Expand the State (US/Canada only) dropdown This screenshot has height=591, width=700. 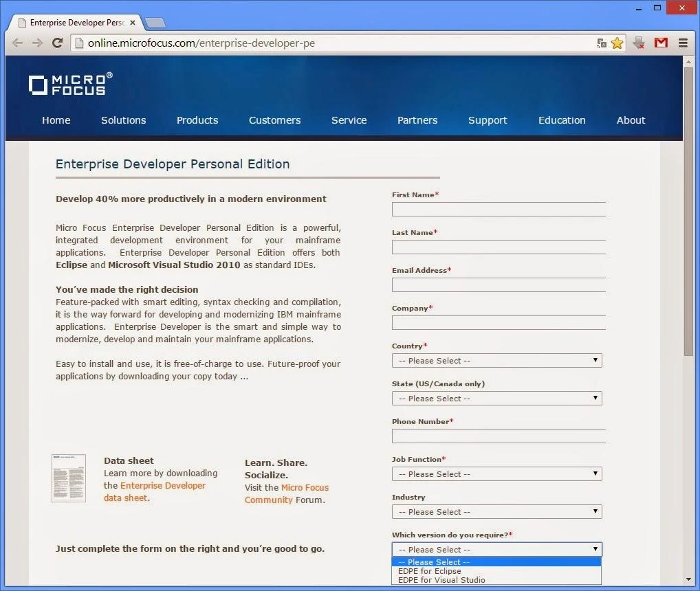pyautogui.click(x=497, y=399)
